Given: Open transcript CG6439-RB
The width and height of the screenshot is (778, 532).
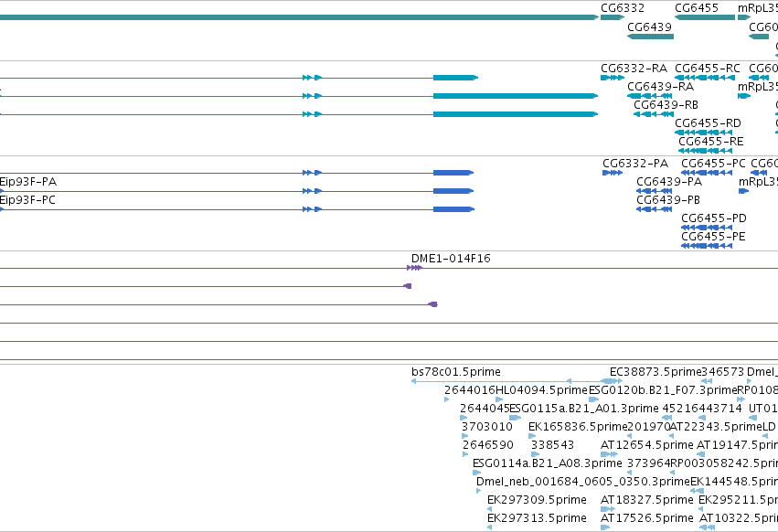Looking at the screenshot, I should point(666,105).
